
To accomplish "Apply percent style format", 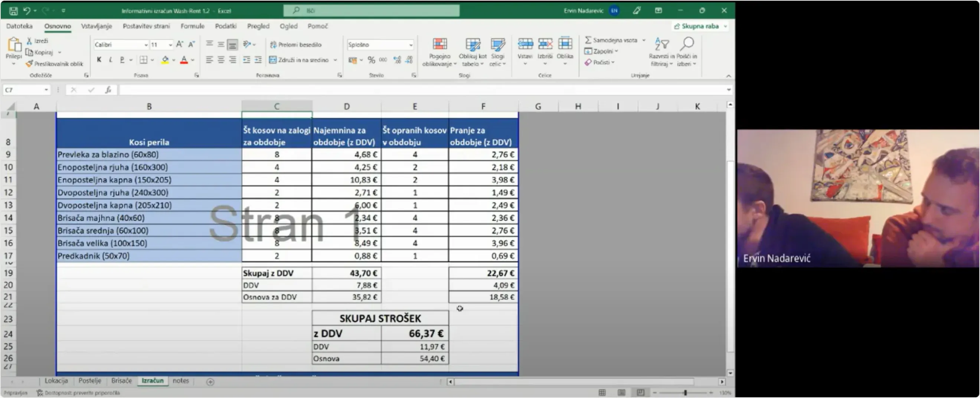I will pyautogui.click(x=371, y=60).
